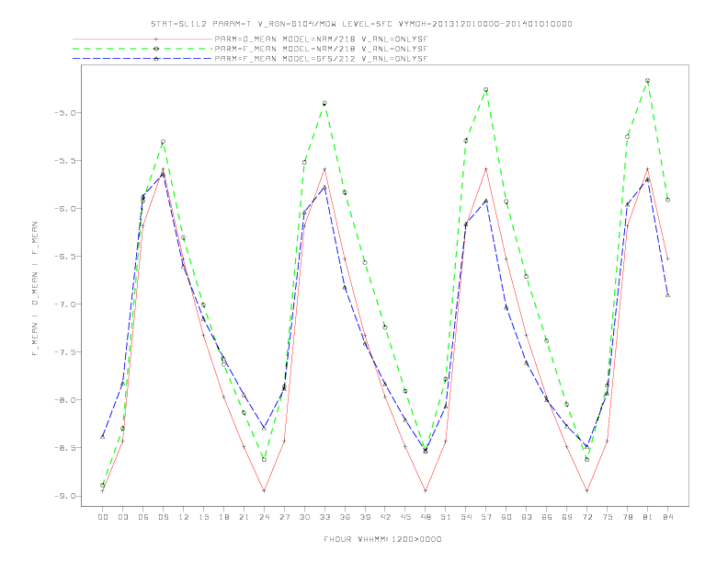Click x-axis hour label 42
728x563 pixels.
[385, 517]
